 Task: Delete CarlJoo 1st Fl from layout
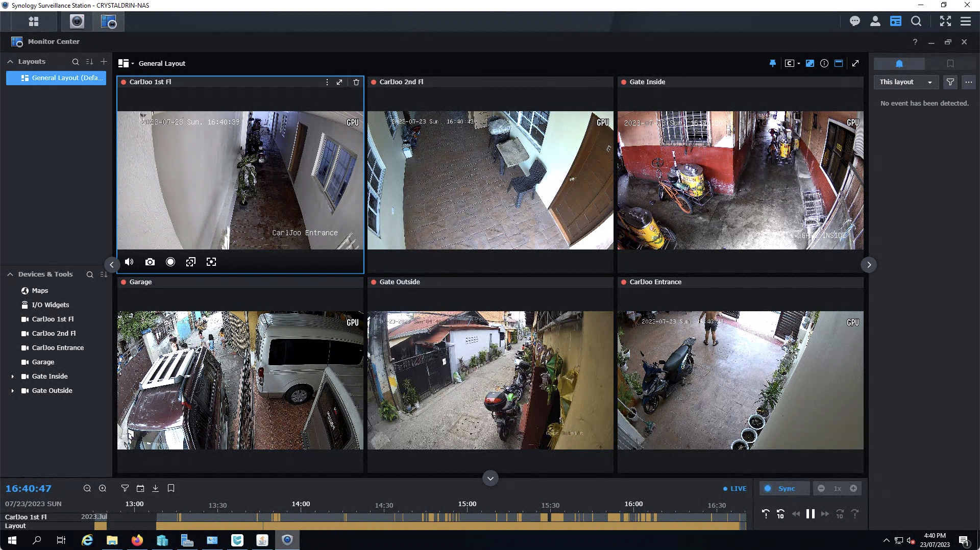pyautogui.click(x=356, y=82)
